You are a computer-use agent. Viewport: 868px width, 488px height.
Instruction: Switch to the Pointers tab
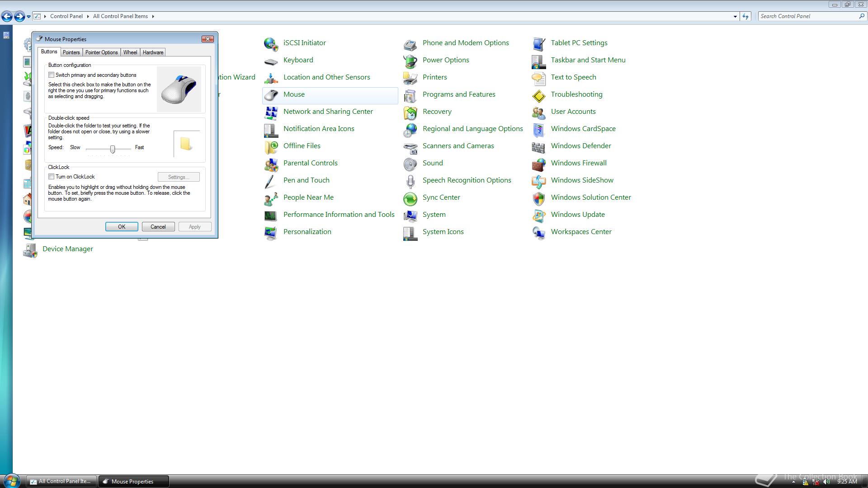71,52
